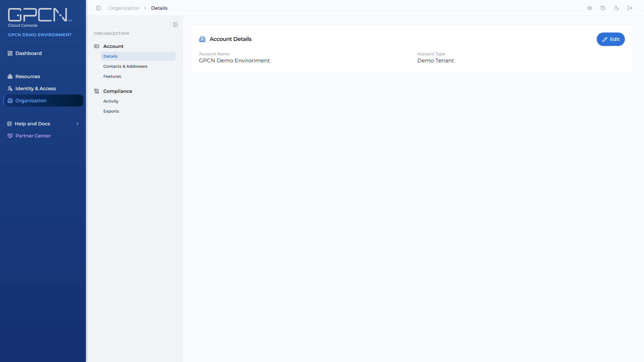Open the Resources section
Screen dimensions: 644x362
click(43, 76)
